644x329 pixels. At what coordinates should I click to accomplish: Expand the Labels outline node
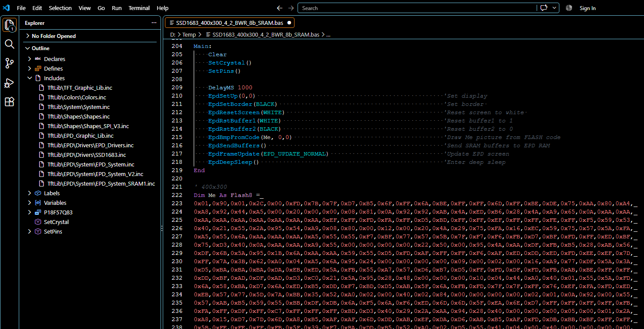click(x=30, y=193)
